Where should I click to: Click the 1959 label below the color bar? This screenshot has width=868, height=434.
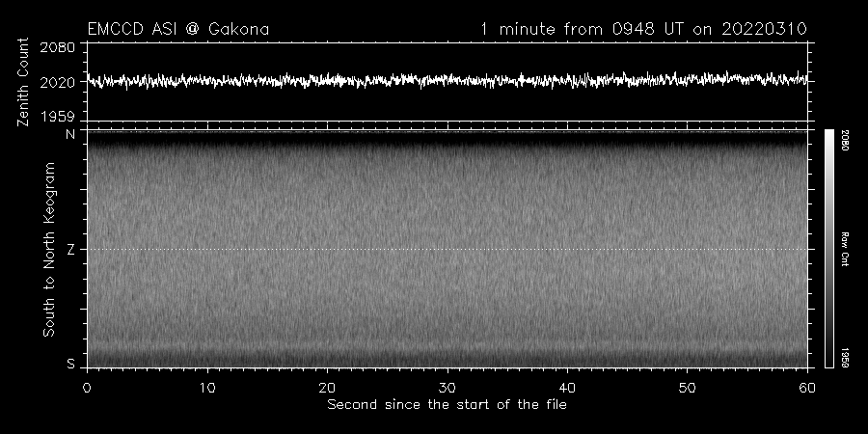point(844,358)
